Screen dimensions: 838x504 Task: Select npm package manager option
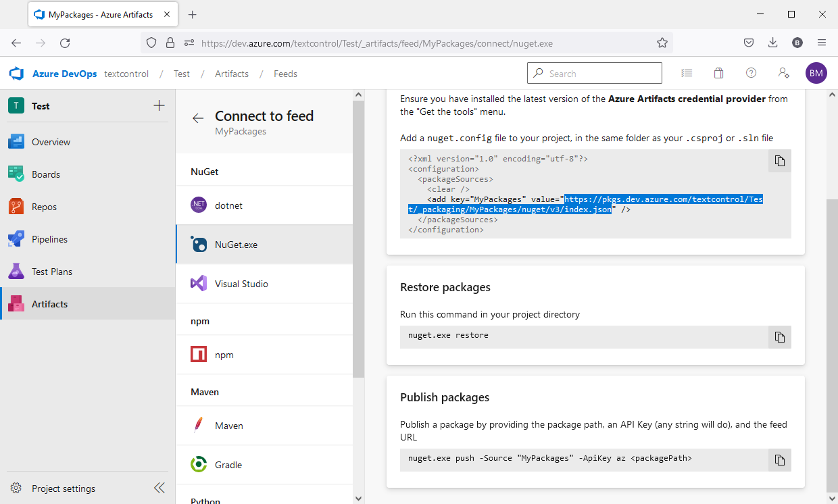pyautogui.click(x=224, y=354)
